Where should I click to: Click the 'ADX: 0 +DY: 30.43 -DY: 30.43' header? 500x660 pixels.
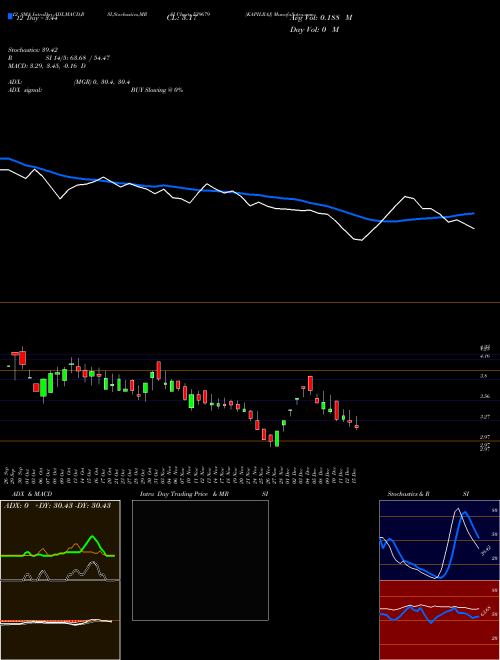pyautogui.click(x=57, y=506)
